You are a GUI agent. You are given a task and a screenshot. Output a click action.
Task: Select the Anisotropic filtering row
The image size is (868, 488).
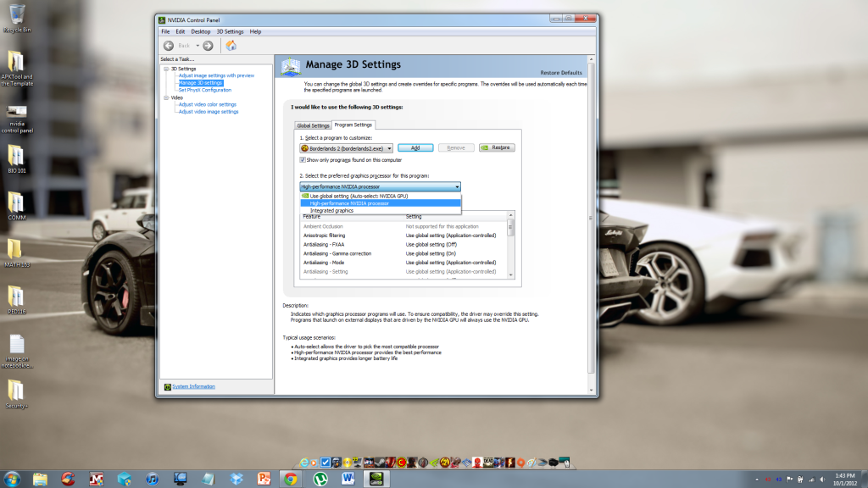click(403, 236)
